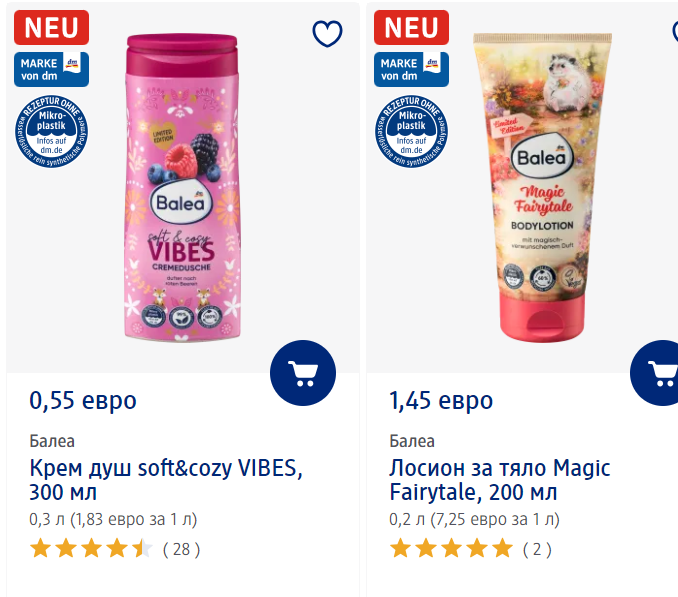Screen dimensions: 678x597
Task: Open the 28 reviews count for VIBES
Action: 181,548
